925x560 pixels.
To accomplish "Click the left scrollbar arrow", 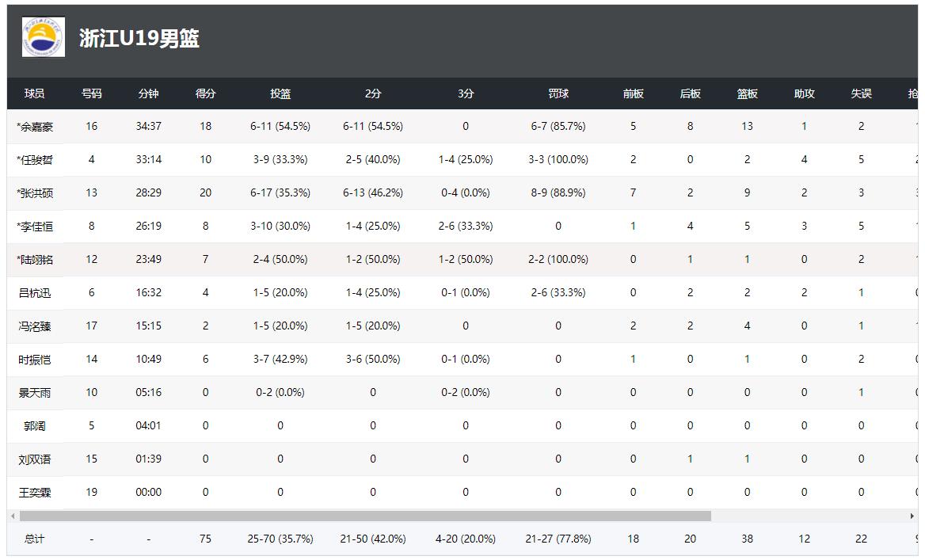I will (13, 516).
